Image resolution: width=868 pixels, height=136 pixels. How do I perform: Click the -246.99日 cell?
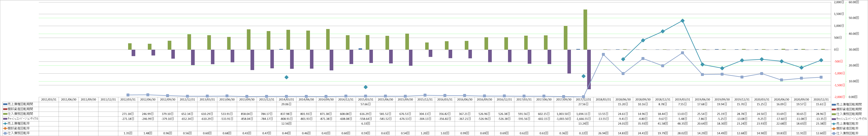coord(148,119)
